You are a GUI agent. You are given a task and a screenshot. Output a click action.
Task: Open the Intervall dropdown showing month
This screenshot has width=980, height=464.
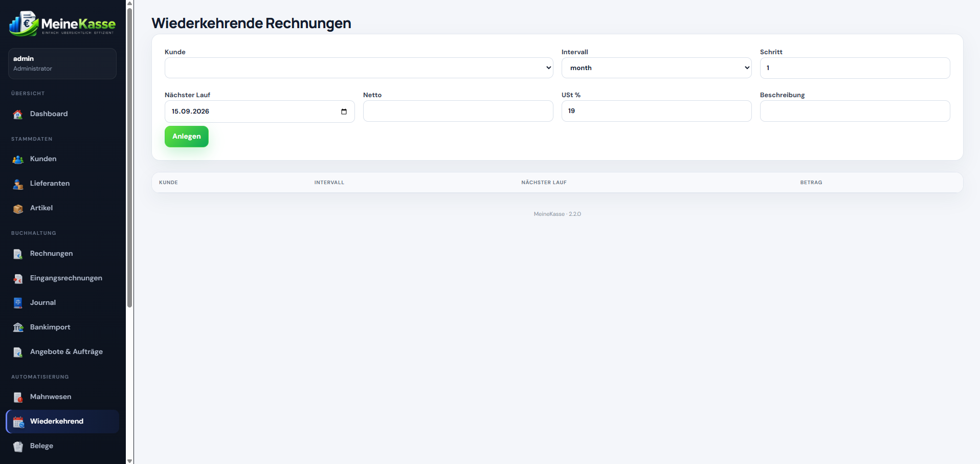pyautogui.click(x=656, y=68)
